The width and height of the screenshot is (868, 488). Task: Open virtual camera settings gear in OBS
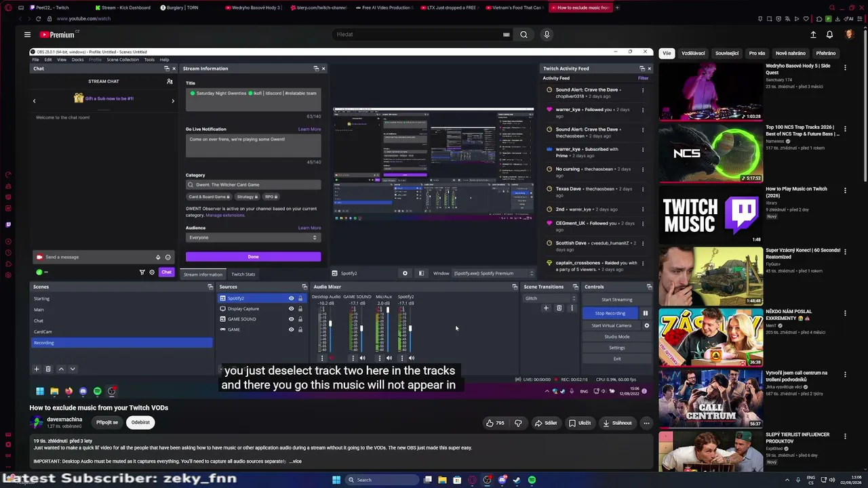tap(646, 325)
